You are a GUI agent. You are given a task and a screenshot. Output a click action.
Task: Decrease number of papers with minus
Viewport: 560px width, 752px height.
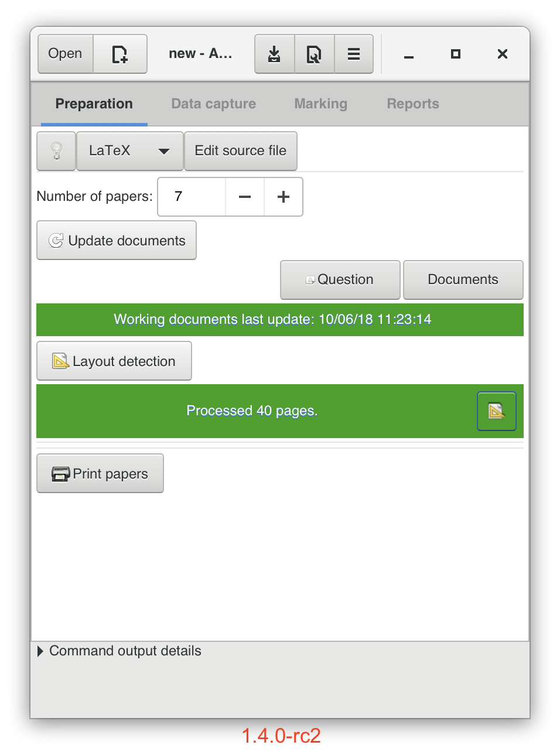coord(245,197)
